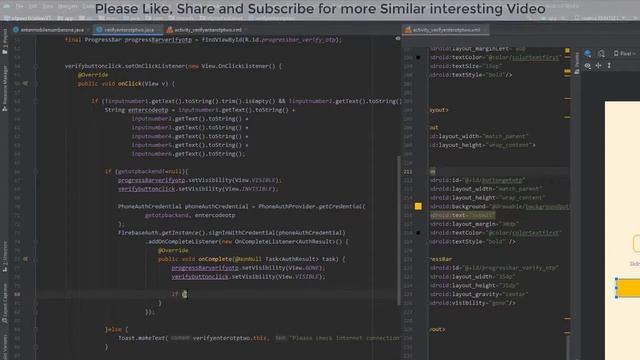Click android:id progressbar_verify_otp in XML

[x=494, y=268]
